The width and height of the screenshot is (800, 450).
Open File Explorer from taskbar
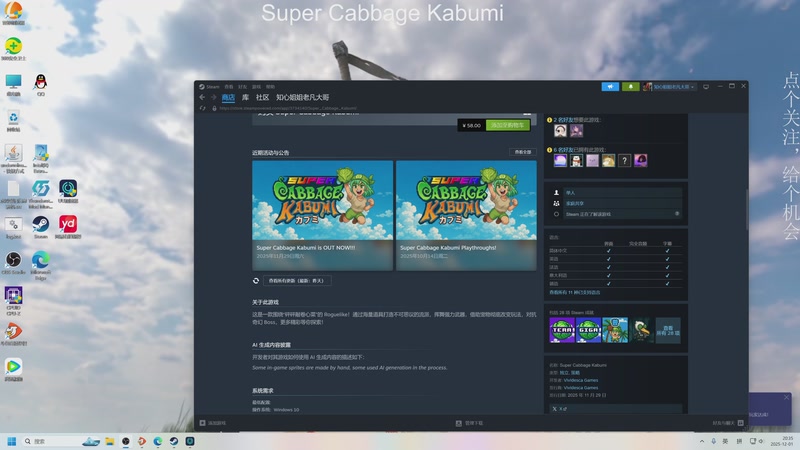point(110,441)
